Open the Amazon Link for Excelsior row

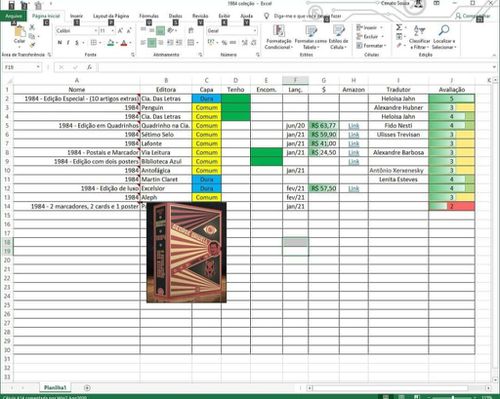click(x=354, y=188)
